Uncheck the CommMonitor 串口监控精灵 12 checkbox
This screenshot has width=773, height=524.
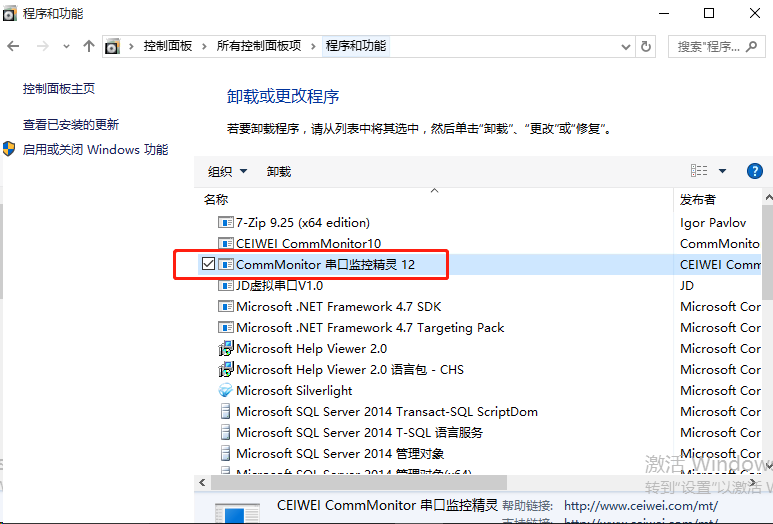click(208, 264)
